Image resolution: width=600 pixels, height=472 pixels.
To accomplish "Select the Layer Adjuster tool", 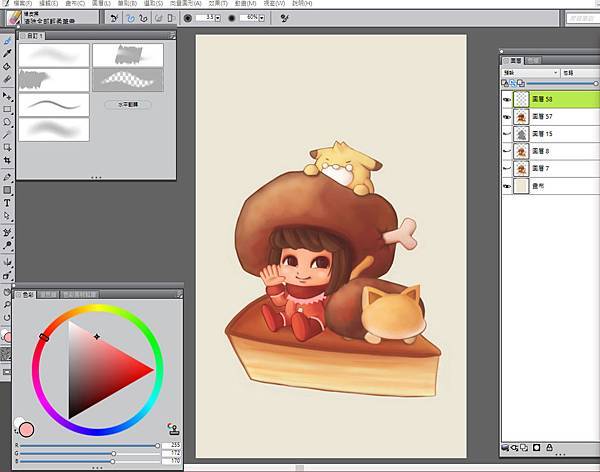I will [x=7, y=96].
